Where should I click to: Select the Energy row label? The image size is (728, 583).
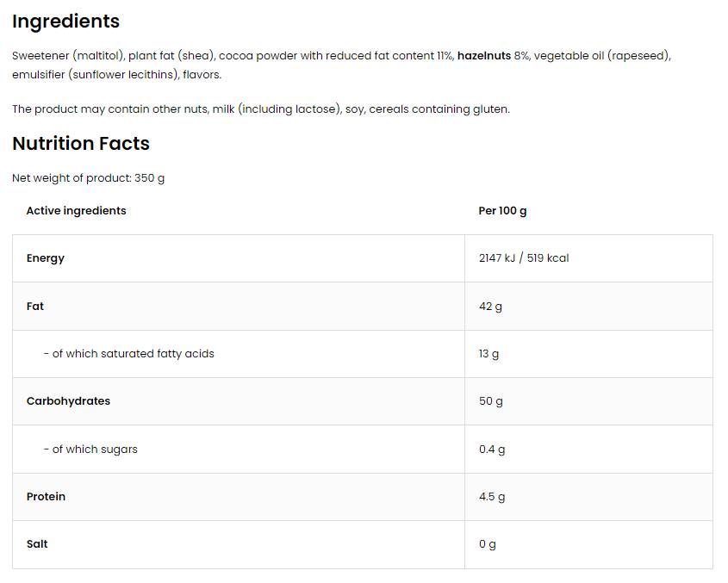(x=46, y=258)
